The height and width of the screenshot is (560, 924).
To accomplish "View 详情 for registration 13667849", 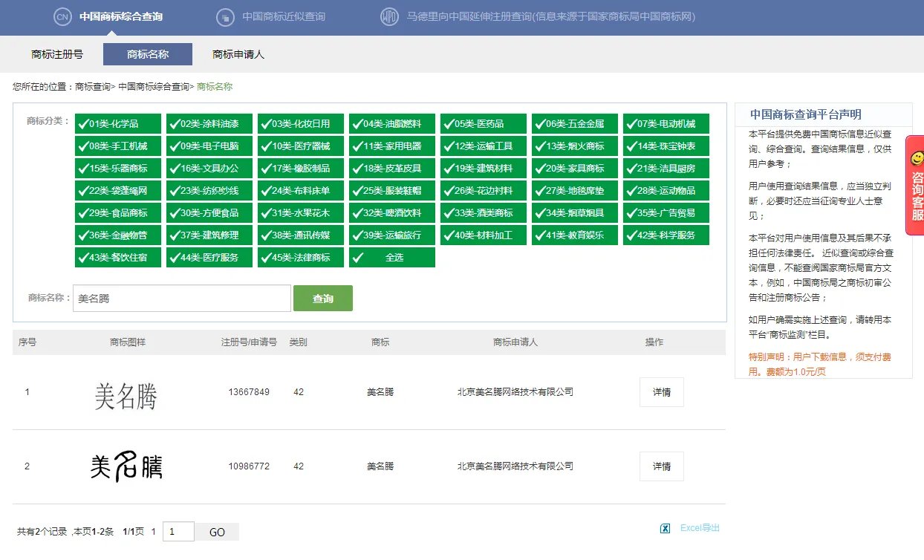I will (661, 391).
